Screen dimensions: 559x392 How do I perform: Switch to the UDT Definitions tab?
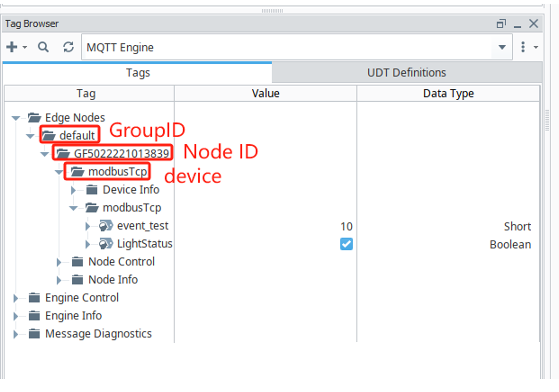406,73
